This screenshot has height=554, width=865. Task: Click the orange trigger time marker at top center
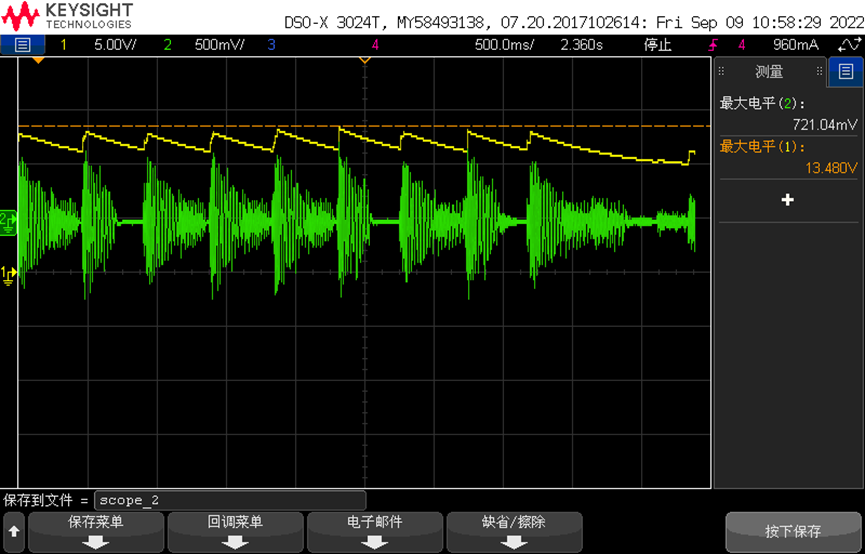coord(364,60)
